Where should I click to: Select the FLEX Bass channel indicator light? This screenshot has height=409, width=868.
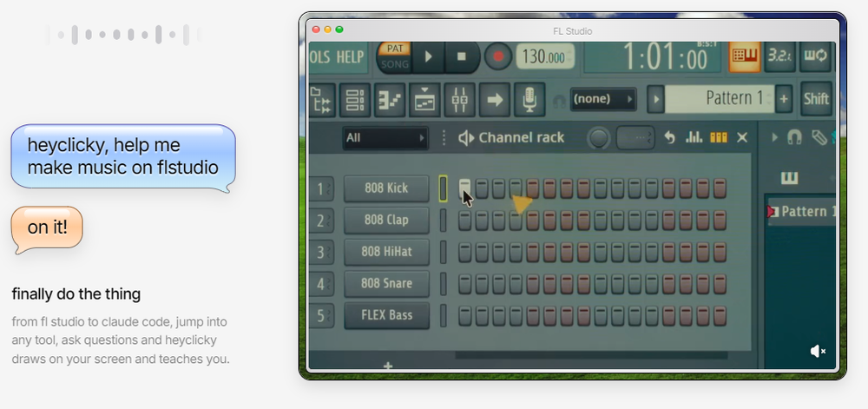point(443,315)
